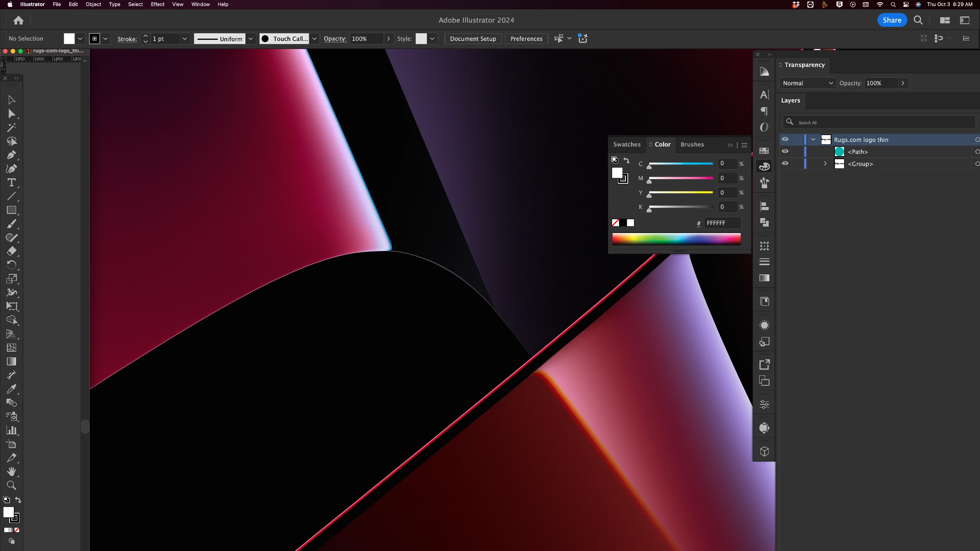Open the 3D and Materials panel icon

(764, 452)
